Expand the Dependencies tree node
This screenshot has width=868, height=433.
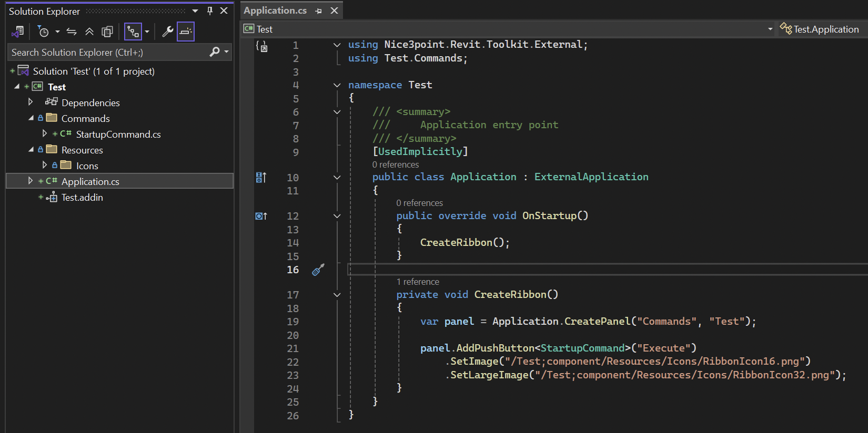point(31,102)
